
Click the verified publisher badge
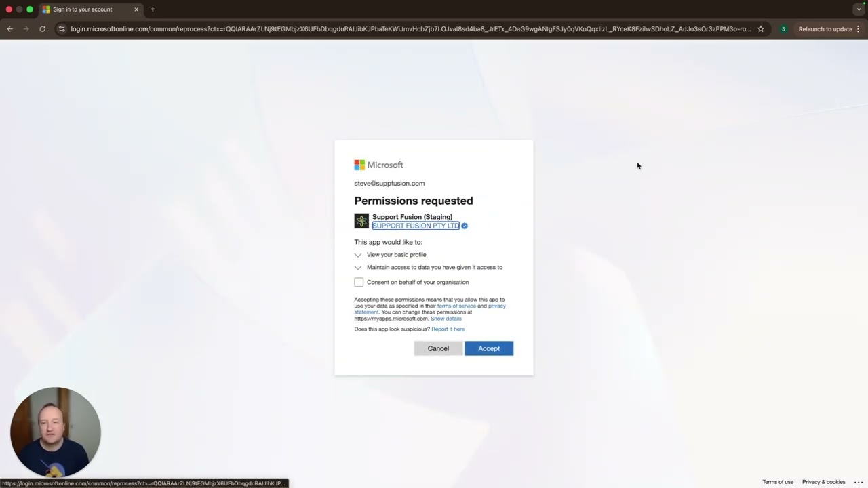(x=465, y=226)
